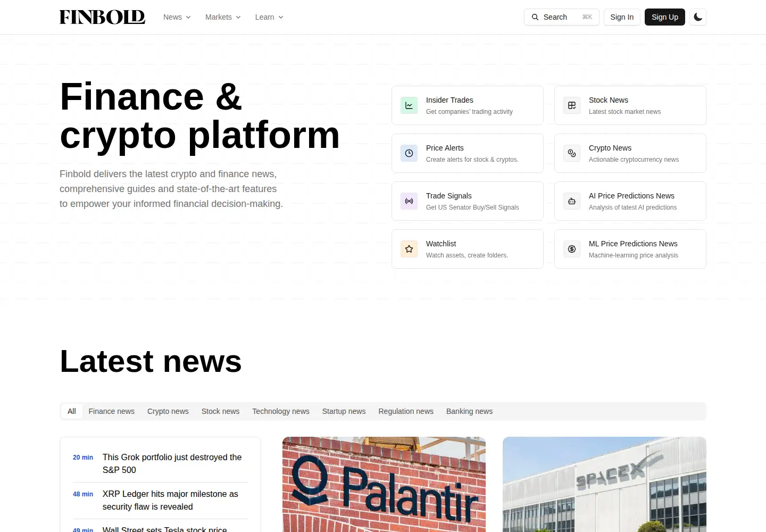The width and height of the screenshot is (766, 532).
Task: Open the Insider Trades title link
Action: pyautogui.click(x=449, y=100)
